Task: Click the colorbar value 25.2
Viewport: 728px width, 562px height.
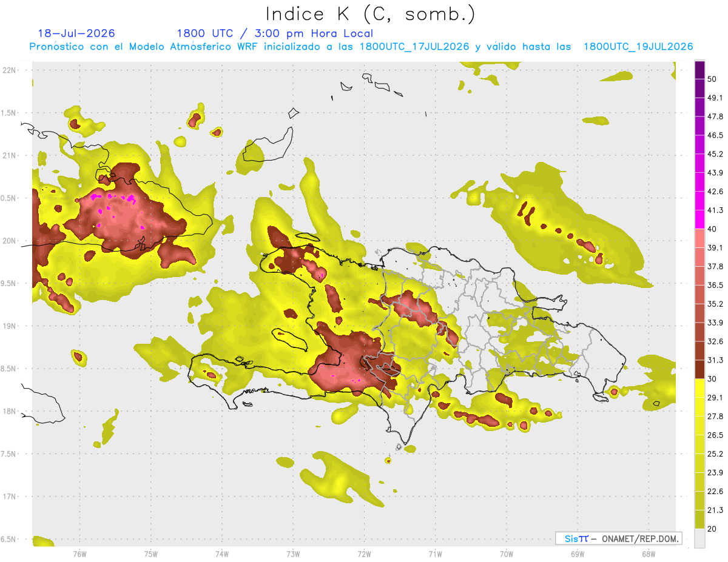Action: (715, 453)
